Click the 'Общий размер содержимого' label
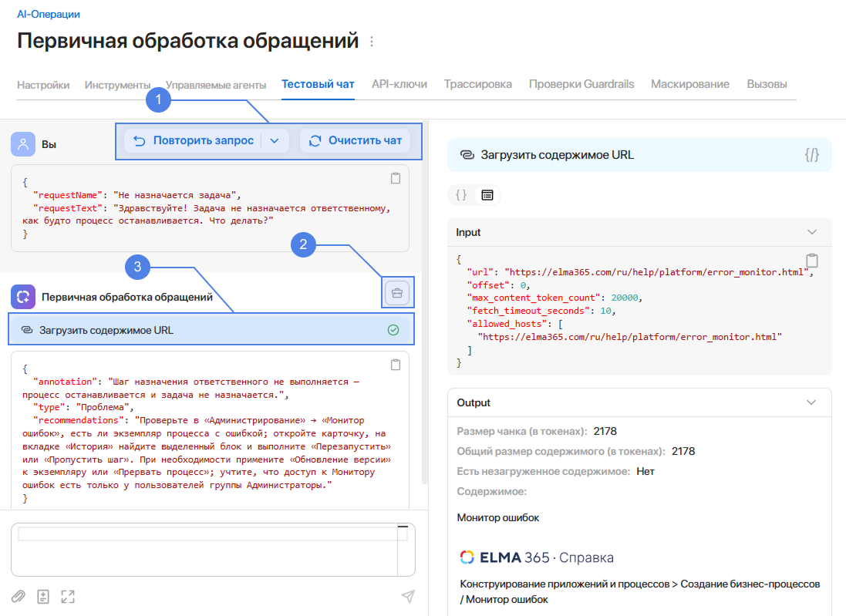Screen dimensions: 846x616 (x=561, y=451)
